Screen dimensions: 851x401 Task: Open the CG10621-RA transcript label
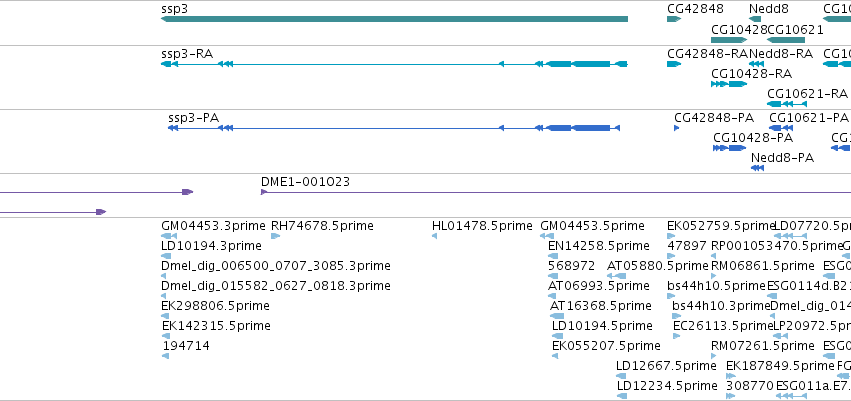(808, 93)
